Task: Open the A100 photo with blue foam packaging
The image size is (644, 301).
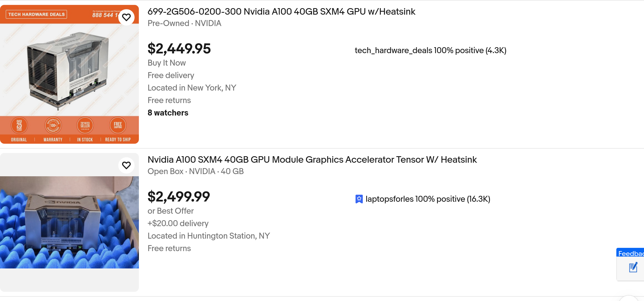Action: coord(69,222)
